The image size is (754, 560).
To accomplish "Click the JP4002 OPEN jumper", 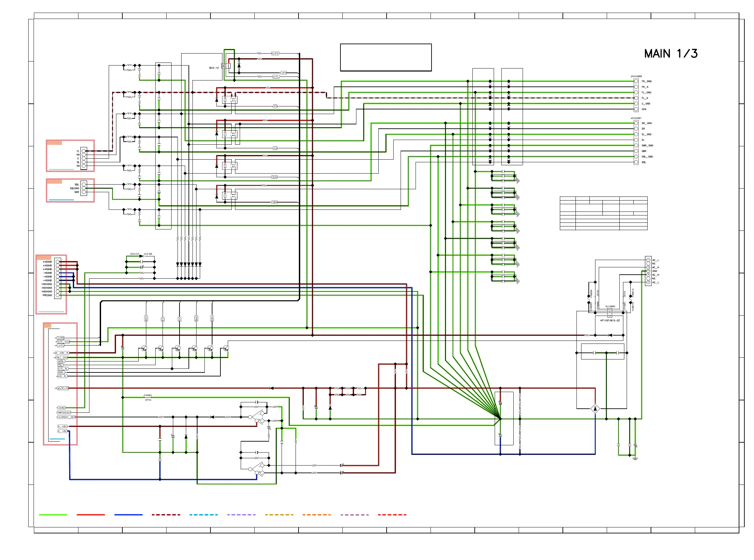I will coord(148,397).
